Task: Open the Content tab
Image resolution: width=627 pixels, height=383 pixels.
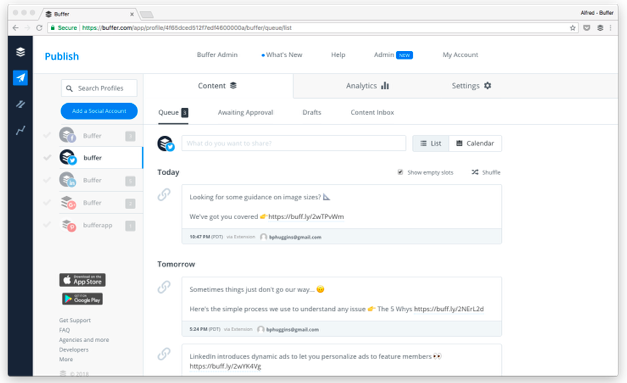Action: click(x=218, y=86)
